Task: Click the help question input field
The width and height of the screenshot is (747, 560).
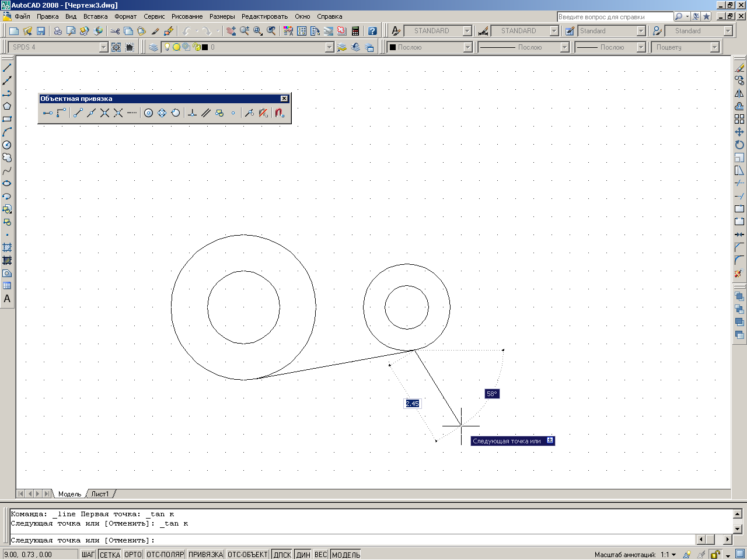Action: coord(615,17)
